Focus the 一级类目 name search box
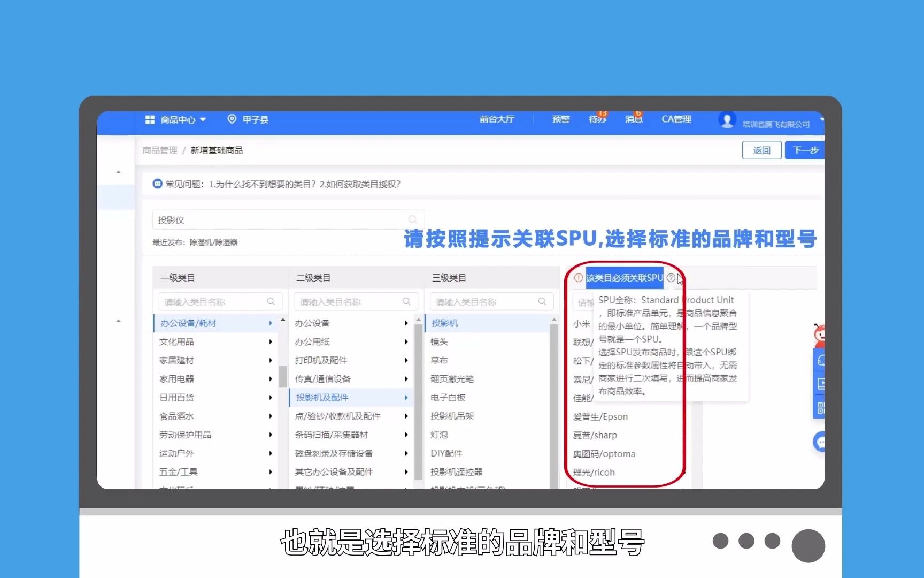 coord(220,302)
